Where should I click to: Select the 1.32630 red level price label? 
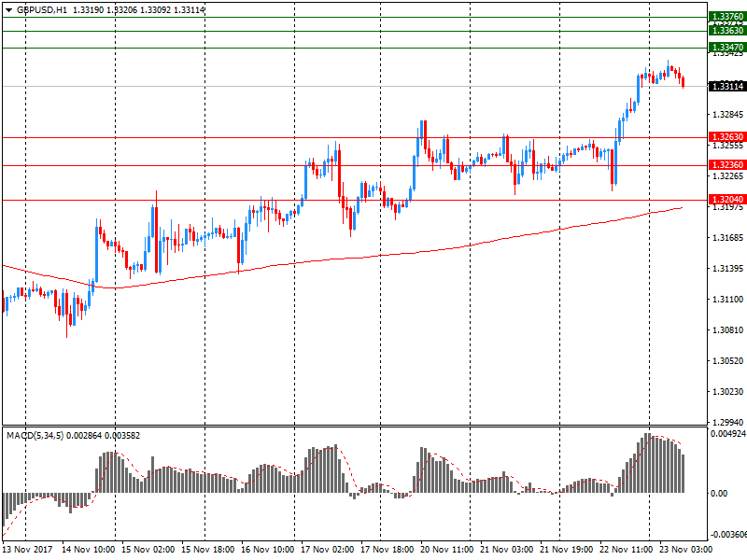727,137
